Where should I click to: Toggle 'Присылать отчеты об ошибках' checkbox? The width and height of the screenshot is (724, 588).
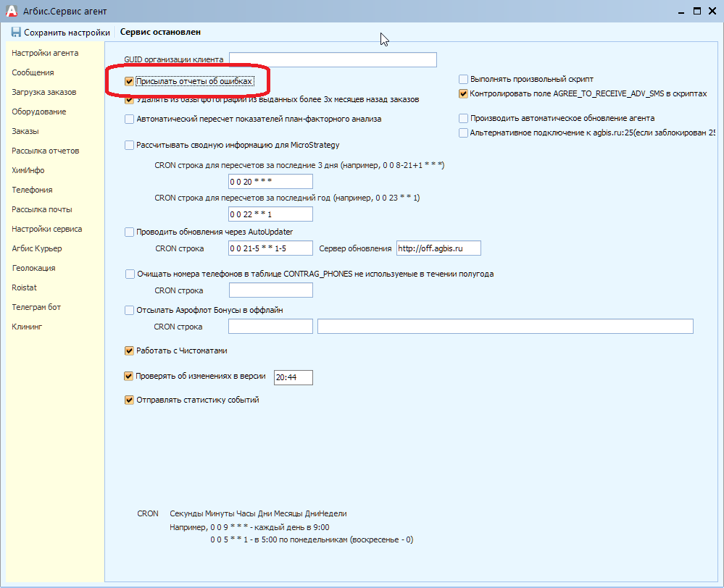click(x=129, y=82)
